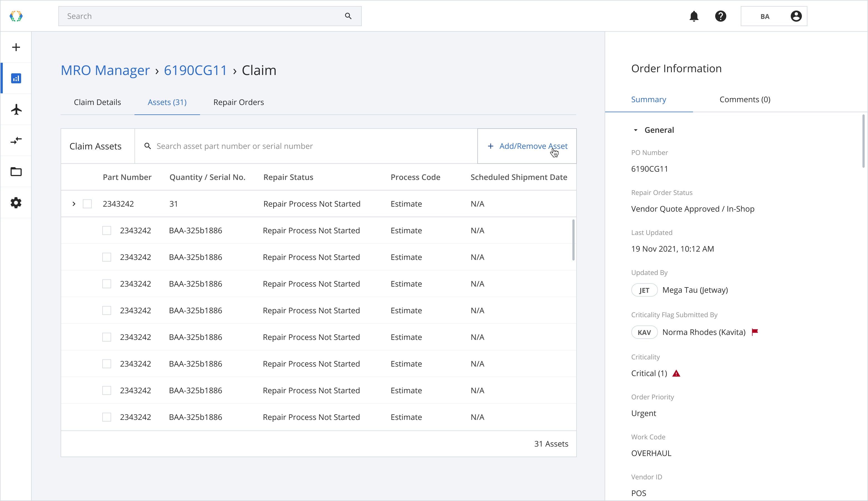868x501 pixels.
Task: Click the search magnifier icon in top bar
Action: click(348, 16)
